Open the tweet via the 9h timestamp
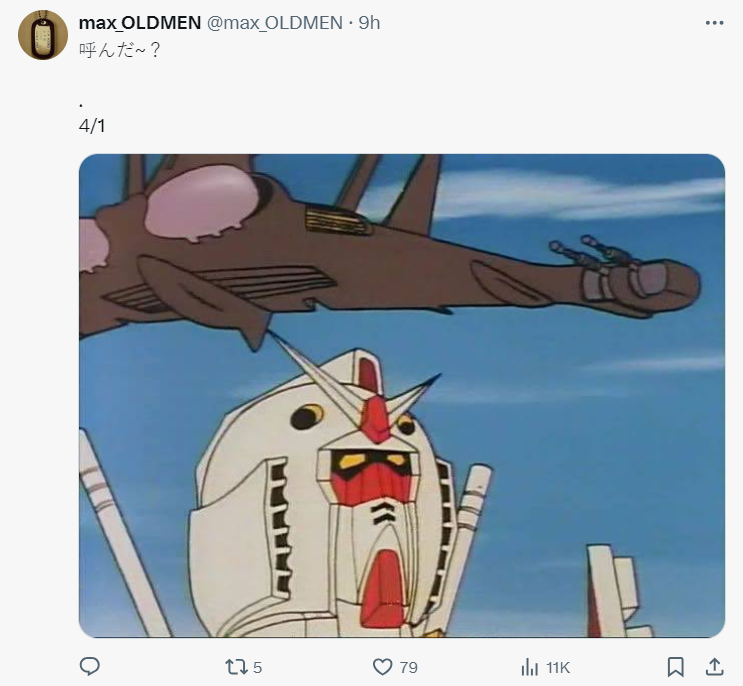743x686 pixels. 369,22
